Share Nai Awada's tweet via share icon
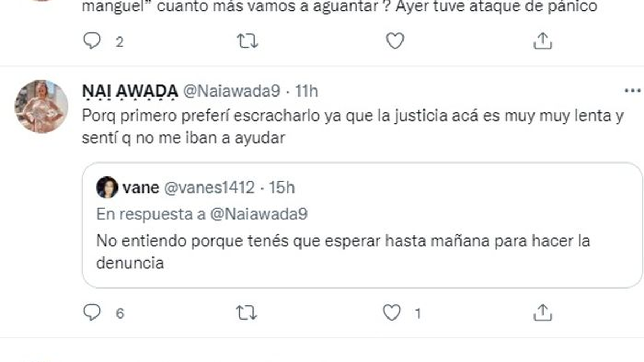644x362 pixels. (x=542, y=312)
